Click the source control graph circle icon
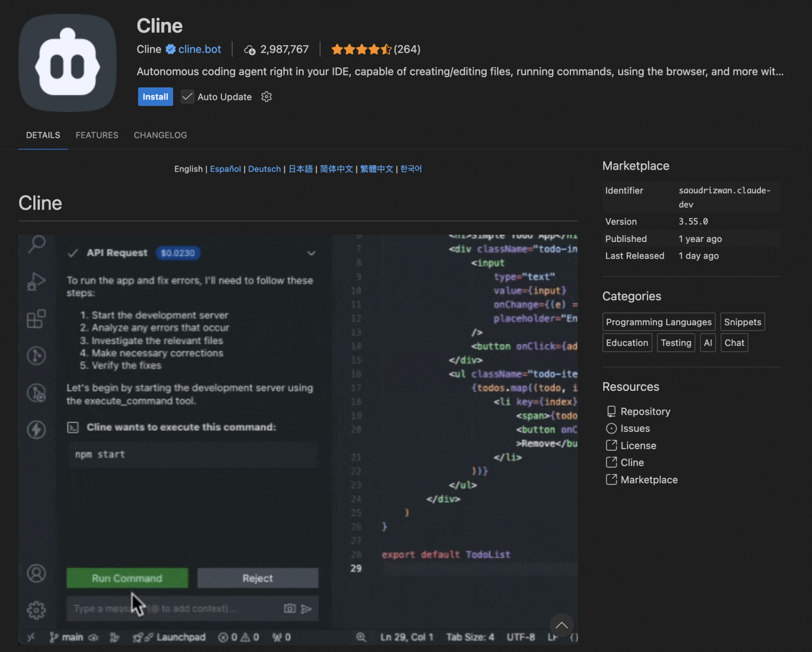The width and height of the screenshot is (812, 652). coord(36,355)
